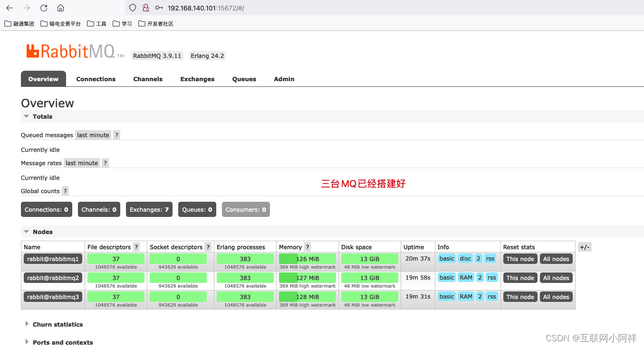Open help for Message rates
The height and width of the screenshot is (347, 644).
[x=106, y=163]
